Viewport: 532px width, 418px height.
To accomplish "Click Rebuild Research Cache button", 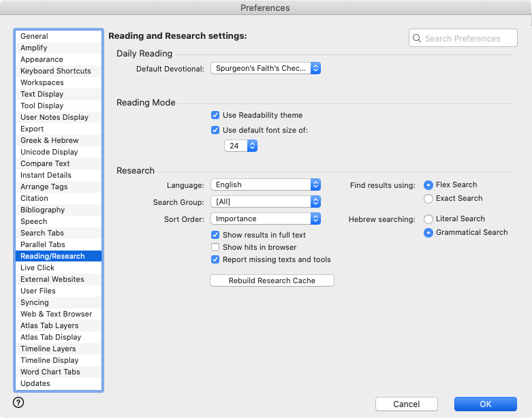I will pyautogui.click(x=272, y=280).
